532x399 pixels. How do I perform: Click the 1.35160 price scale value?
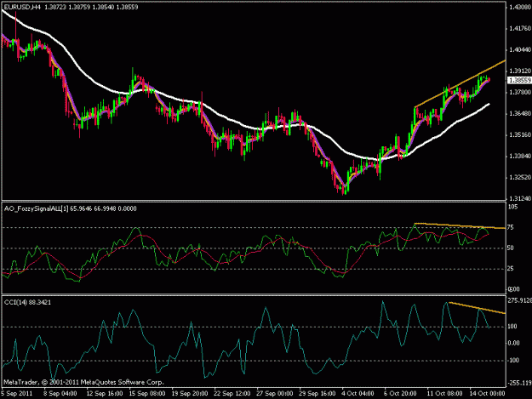click(520, 135)
